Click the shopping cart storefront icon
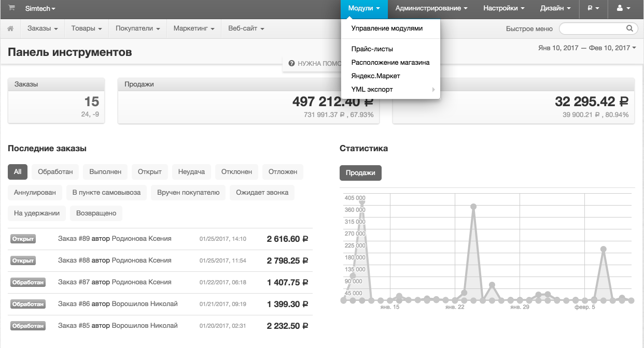The height and width of the screenshot is (348, 644). pos(12,8)
